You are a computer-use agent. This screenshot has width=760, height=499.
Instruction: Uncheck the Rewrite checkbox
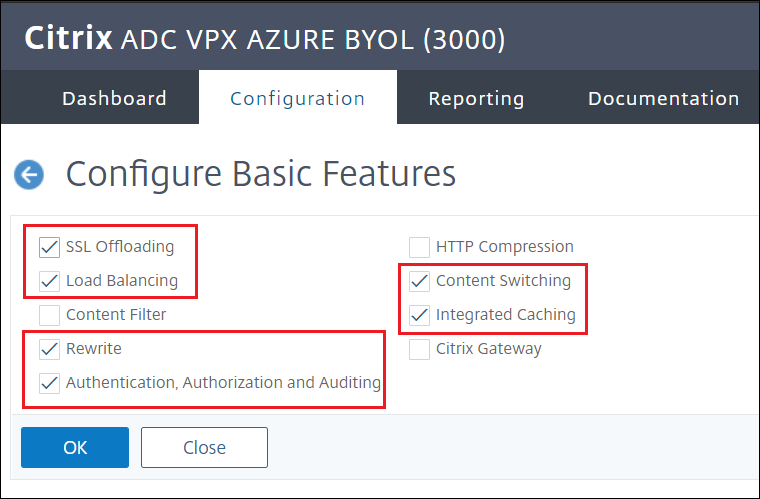(49, 349)
